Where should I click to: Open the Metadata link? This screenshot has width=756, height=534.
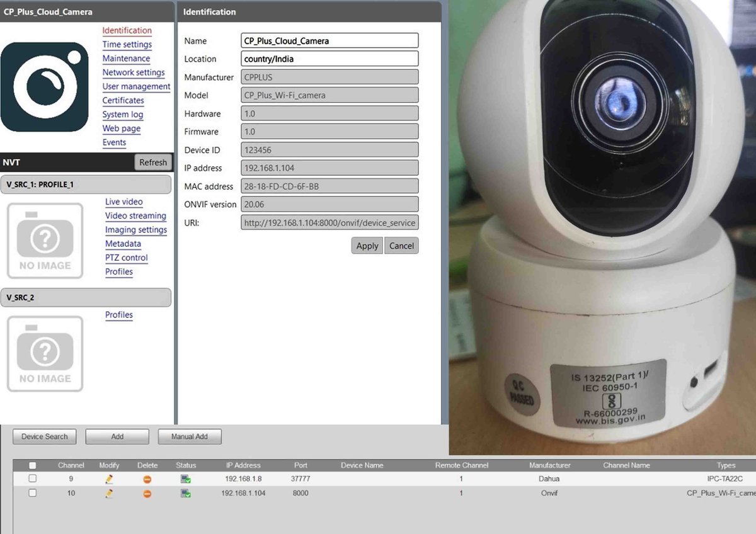[123, 244]
